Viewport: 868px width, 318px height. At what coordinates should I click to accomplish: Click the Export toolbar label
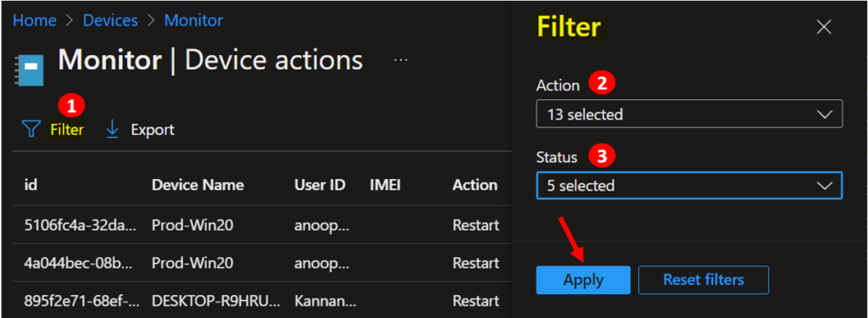153,130
